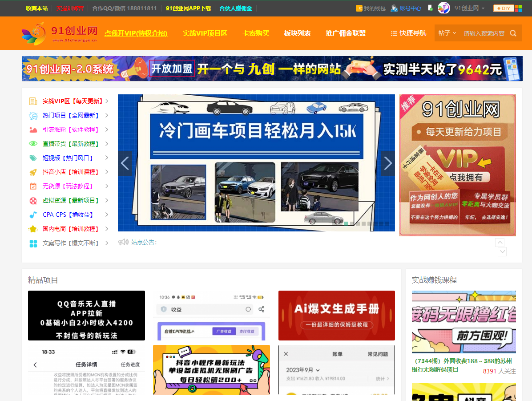Click the search input field
Image resolution: width=532 pixels, height=401 pixels.
point(484,33)
